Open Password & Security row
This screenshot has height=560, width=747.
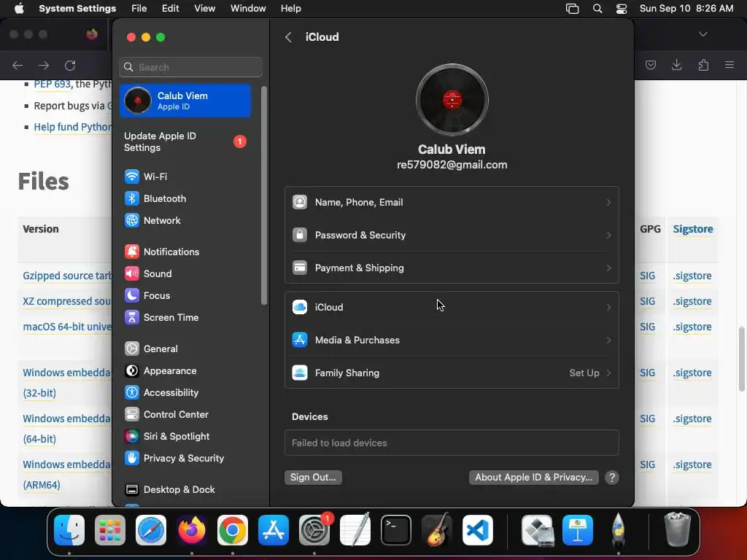pyautogui.click(x=452, y=236)
